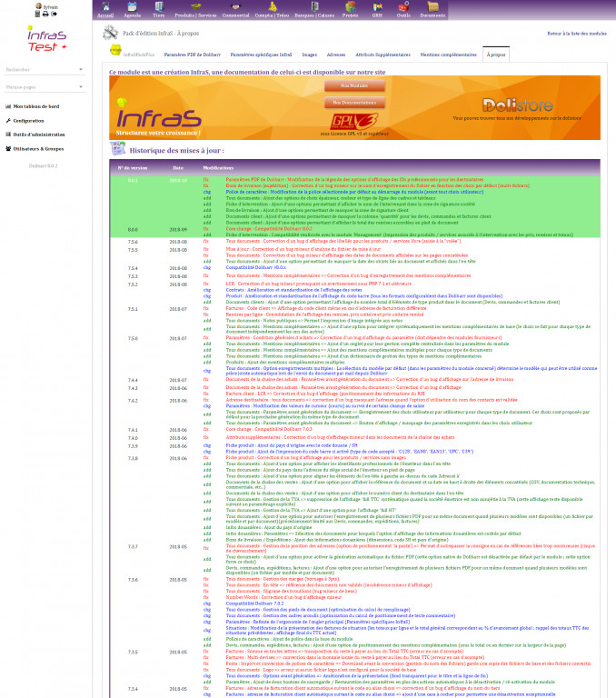
Task: Click the sous Licence GPL v3 text
Action: coord(354,134)
